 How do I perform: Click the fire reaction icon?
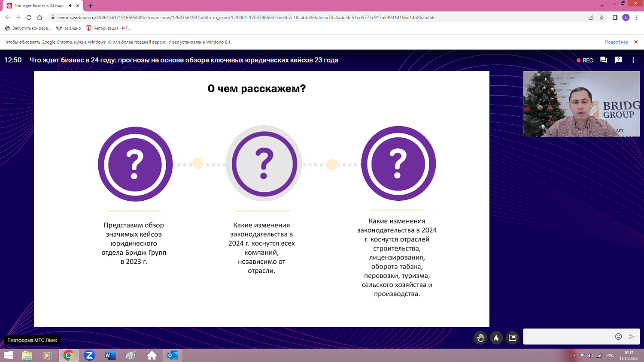pyautogui.click(x=496, y=338)
